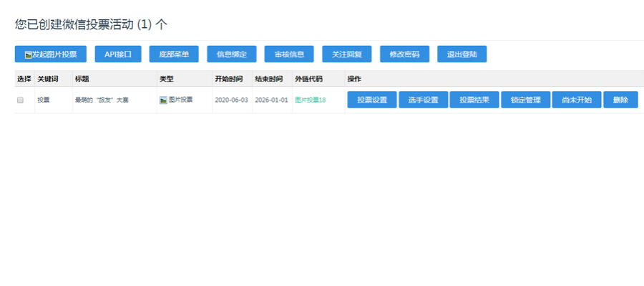Click the 关键词 column header

[x=48, y=79]
